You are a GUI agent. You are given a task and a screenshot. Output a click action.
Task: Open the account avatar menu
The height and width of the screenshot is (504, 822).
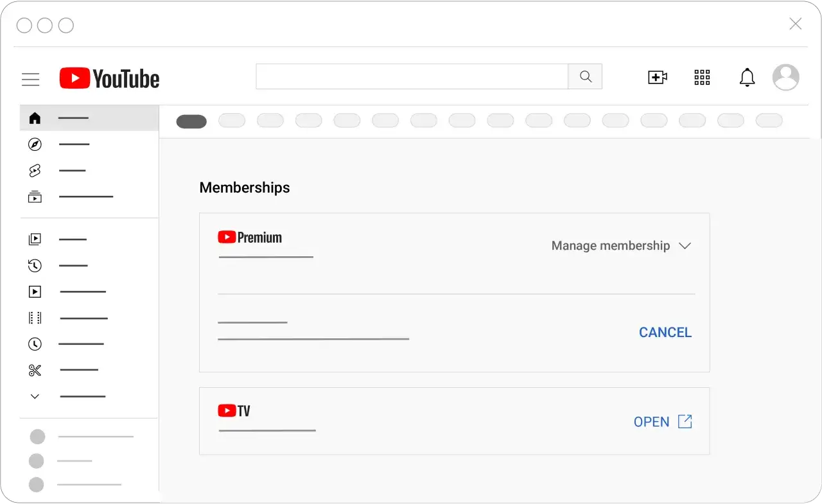[x=785, y=77]
